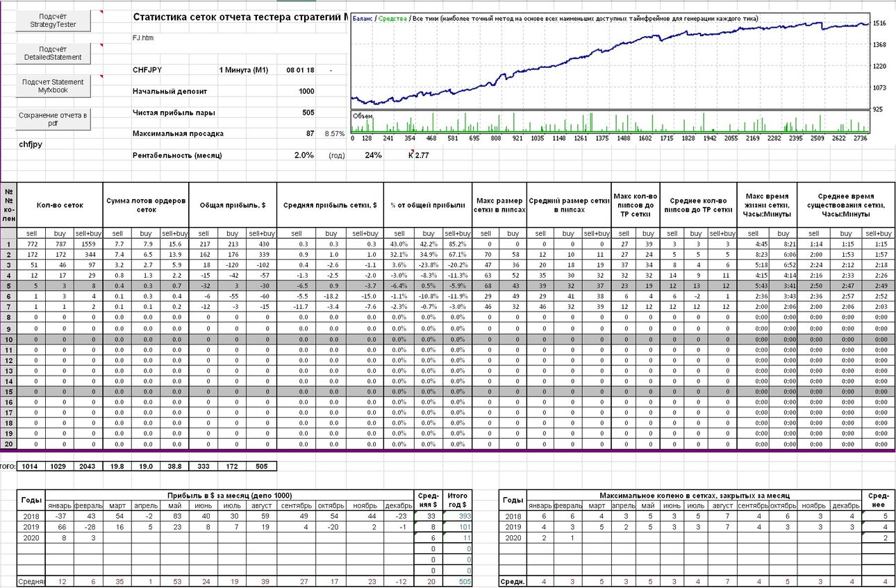Select the total sell profit cell 333

tap(204, 467)
